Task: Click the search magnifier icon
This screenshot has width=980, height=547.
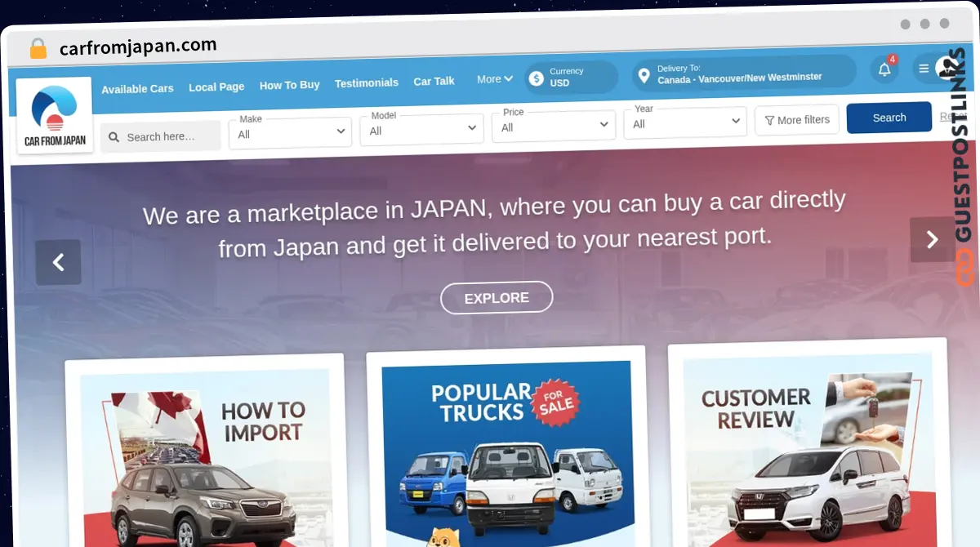Action: pyautogui.click(x=114, y=137)
